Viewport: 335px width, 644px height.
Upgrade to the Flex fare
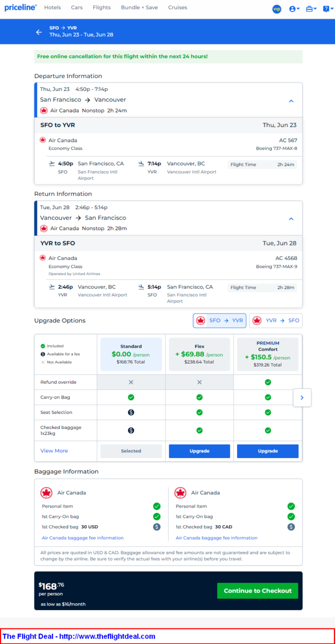[199, 451]
